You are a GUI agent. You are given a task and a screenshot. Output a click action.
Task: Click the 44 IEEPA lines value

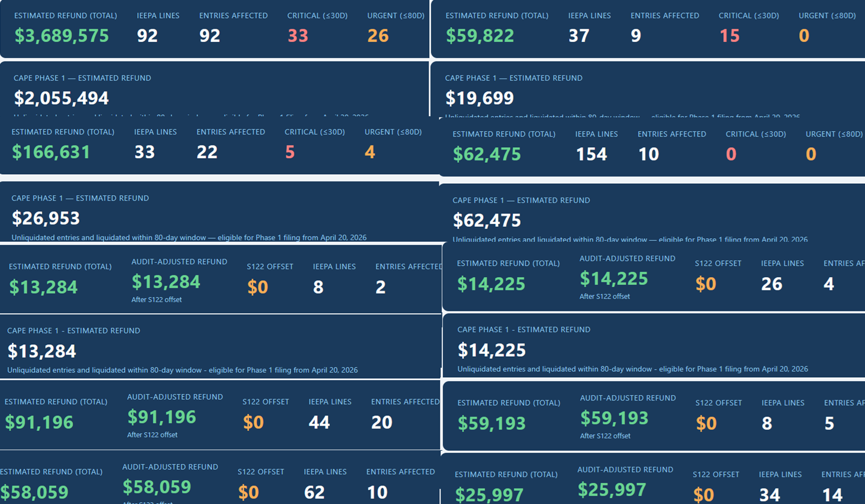pyautogui.click(x=319, y=423)
